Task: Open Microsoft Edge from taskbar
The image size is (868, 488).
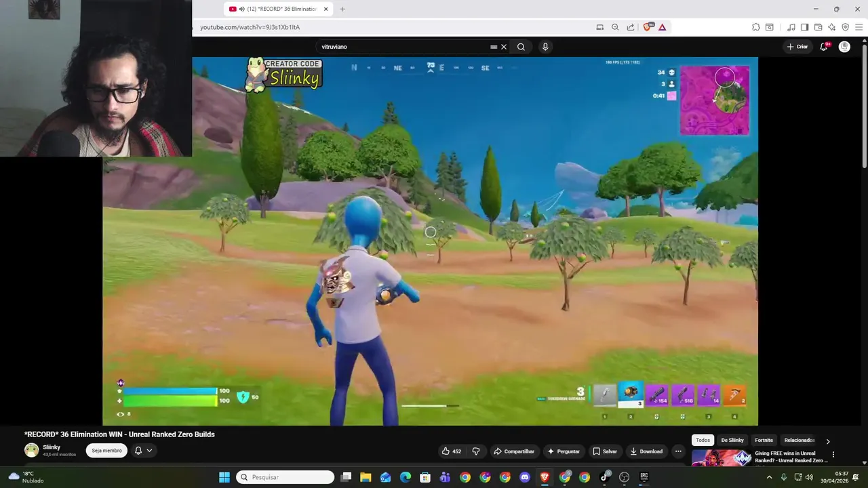Action: [x=406, y=477]
